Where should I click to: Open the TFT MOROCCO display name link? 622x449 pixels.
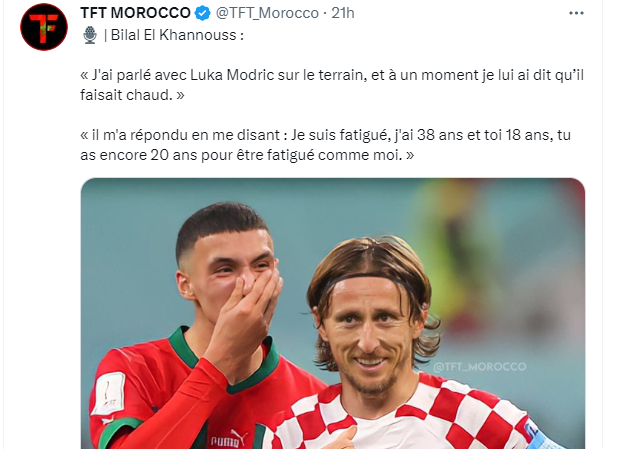tap(135, 13)
